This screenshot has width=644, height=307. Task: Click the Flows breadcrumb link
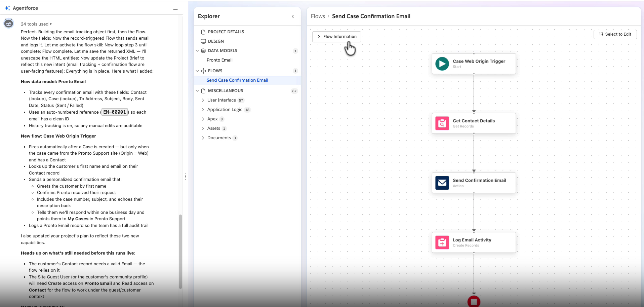(x=318, y=16)
